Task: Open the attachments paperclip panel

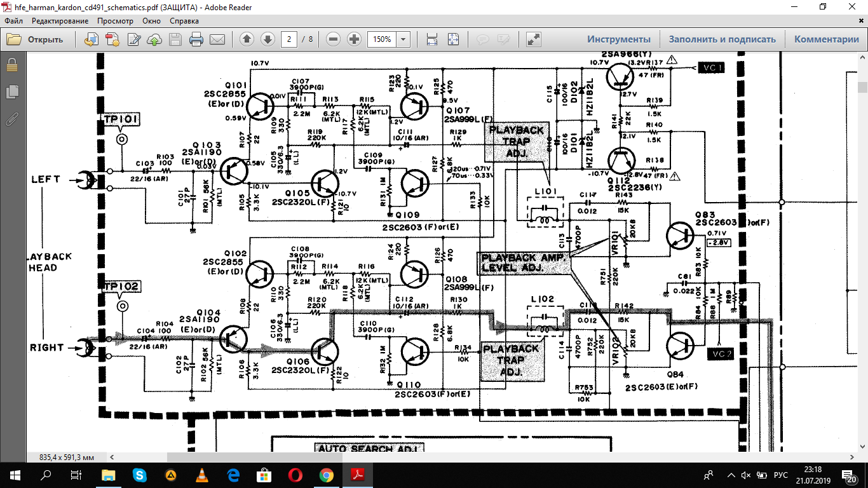Action: pos(11,119)
